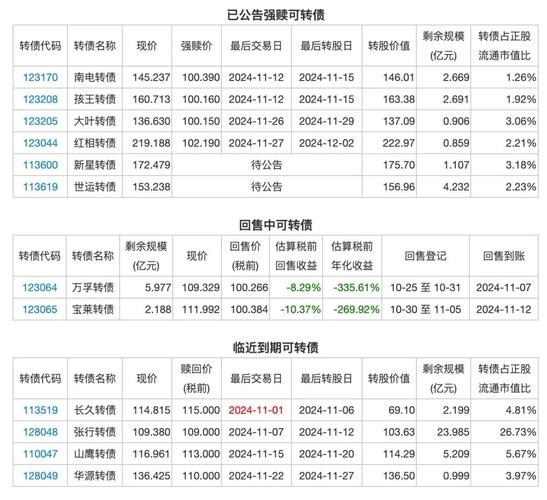Click annualized return -269.92%
Image resolution: width=547 pixels, height=500 pixels.
point(356,309)
